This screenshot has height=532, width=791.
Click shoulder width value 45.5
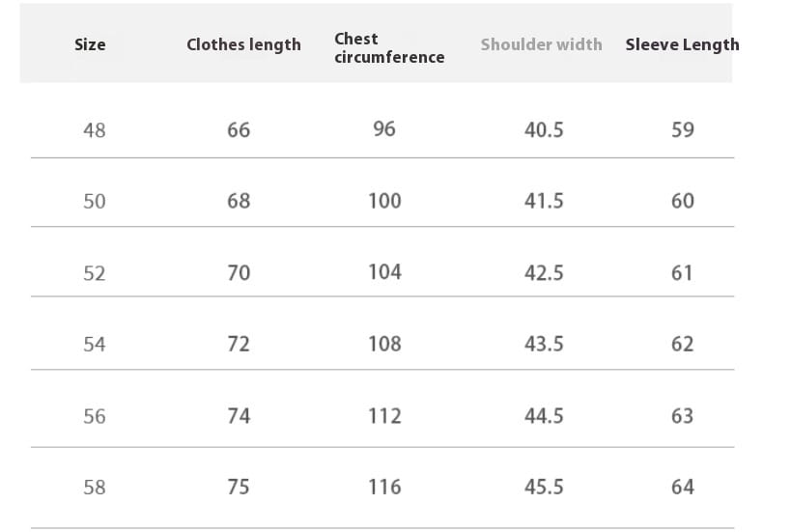pyautogui.click(x=544, y=488)
